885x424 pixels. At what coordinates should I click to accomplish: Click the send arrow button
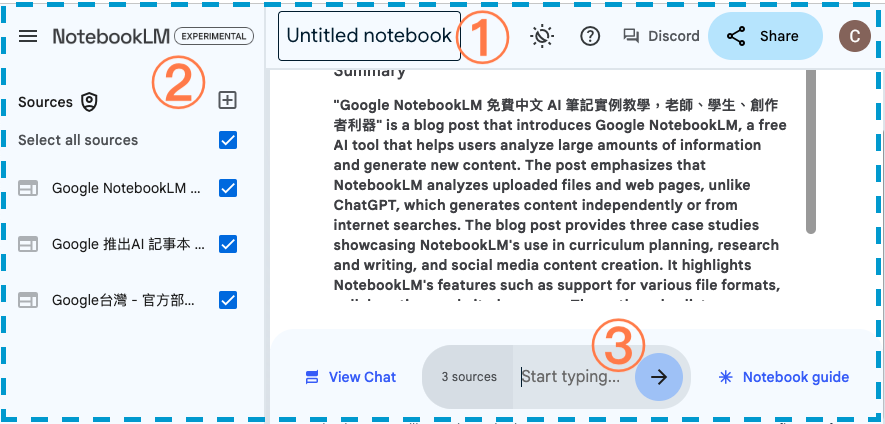(659, 377)
